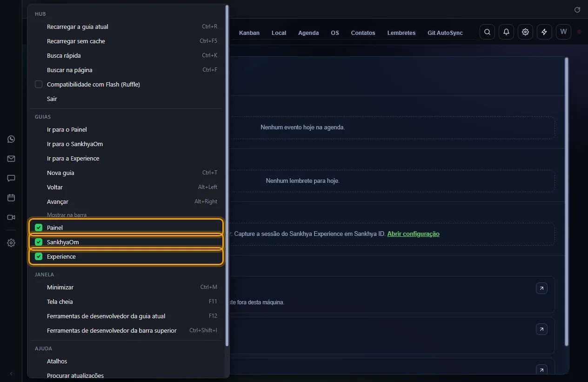
Task: Open WhatsApp from the left sidebar
Action: (11, 139)
